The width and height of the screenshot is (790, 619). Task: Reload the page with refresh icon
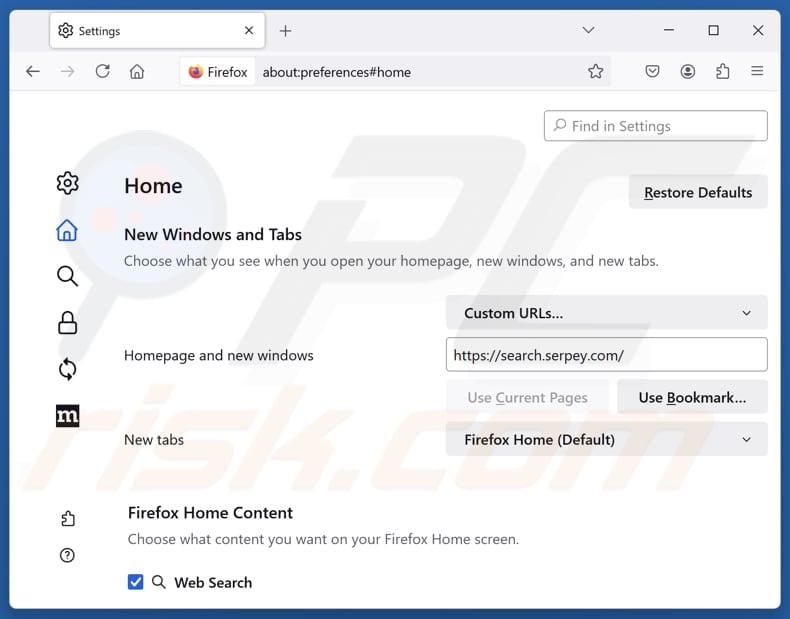point(103,72)
